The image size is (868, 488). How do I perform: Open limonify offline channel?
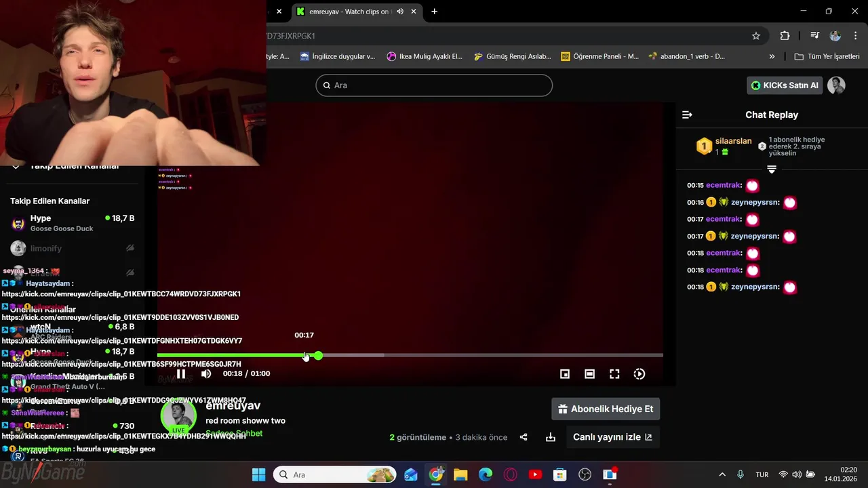(73, 249)
